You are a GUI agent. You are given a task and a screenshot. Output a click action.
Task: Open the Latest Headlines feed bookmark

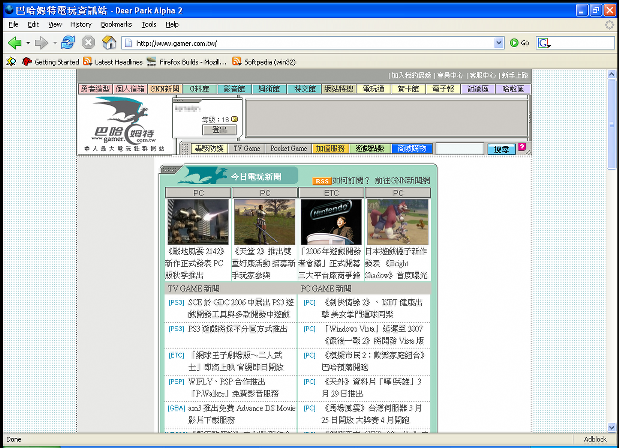point(121,61)
